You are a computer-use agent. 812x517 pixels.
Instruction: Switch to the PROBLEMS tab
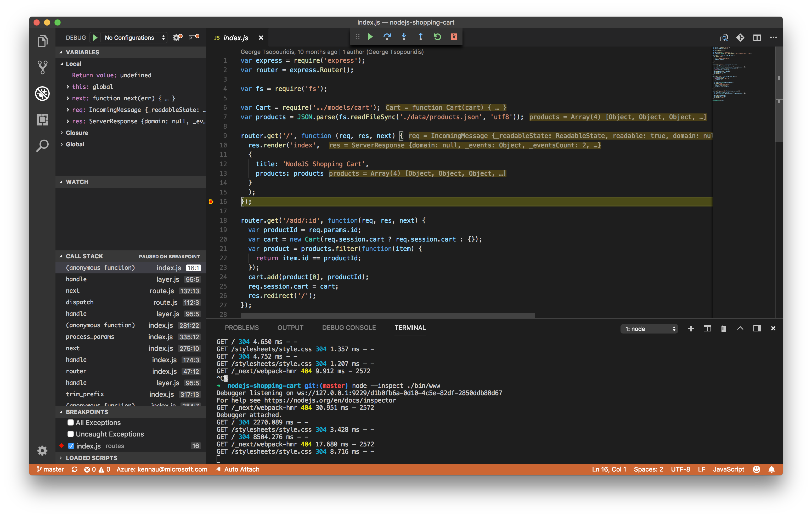242,328
